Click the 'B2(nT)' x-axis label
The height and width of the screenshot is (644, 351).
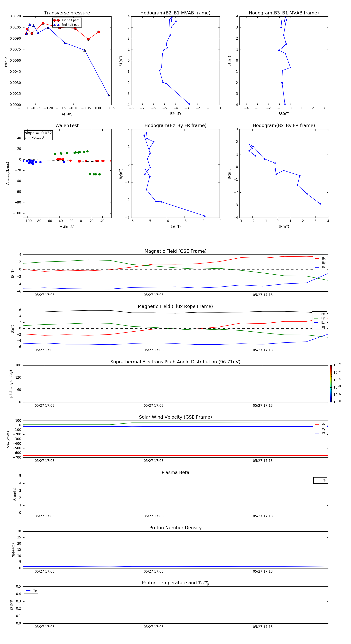[x=175, y=114]
